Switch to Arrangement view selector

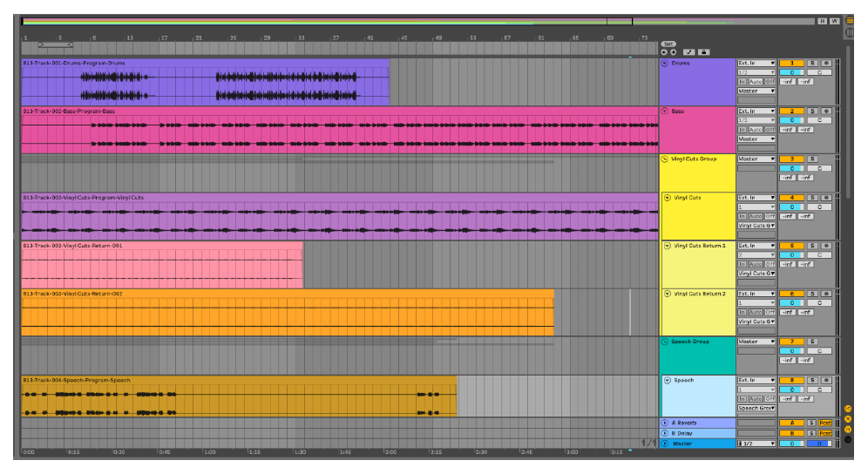pyautogui.click(x=850, y=21)
